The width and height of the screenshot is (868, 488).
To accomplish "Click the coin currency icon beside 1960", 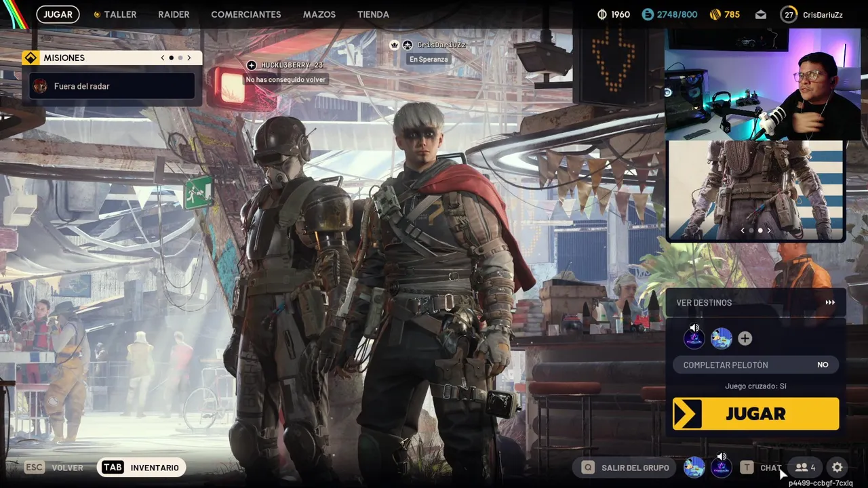I will (602, 14).
